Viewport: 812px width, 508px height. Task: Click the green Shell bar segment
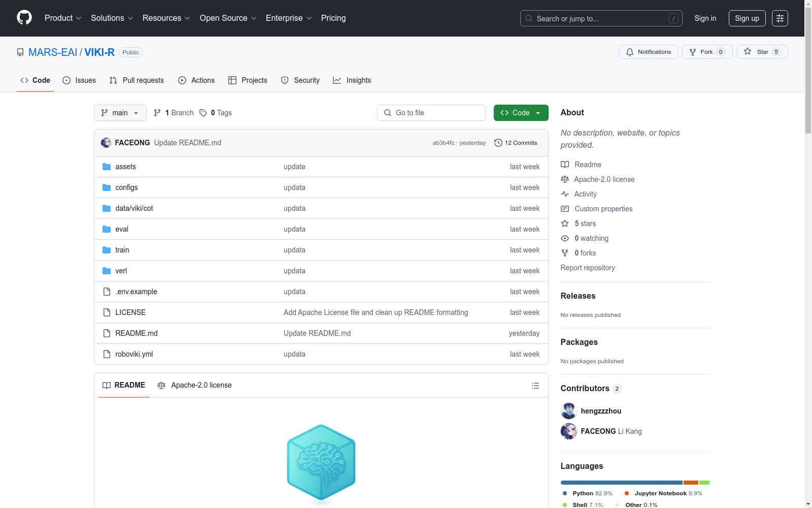pos(704,483)
